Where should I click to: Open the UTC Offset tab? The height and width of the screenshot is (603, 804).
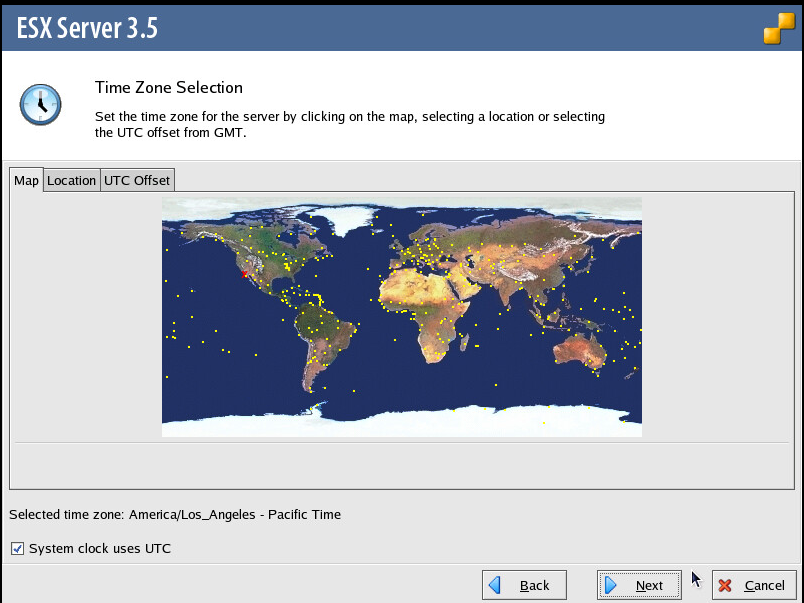137,180
